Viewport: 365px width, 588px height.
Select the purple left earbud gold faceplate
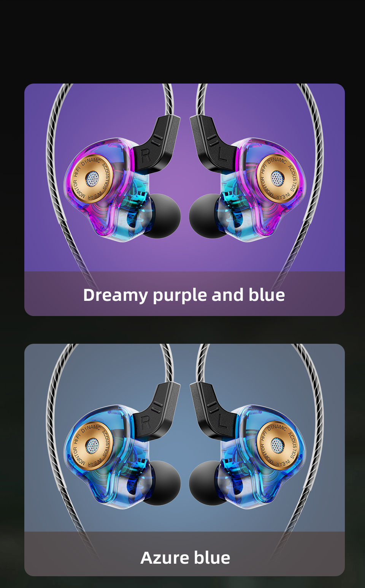[277, 178]
